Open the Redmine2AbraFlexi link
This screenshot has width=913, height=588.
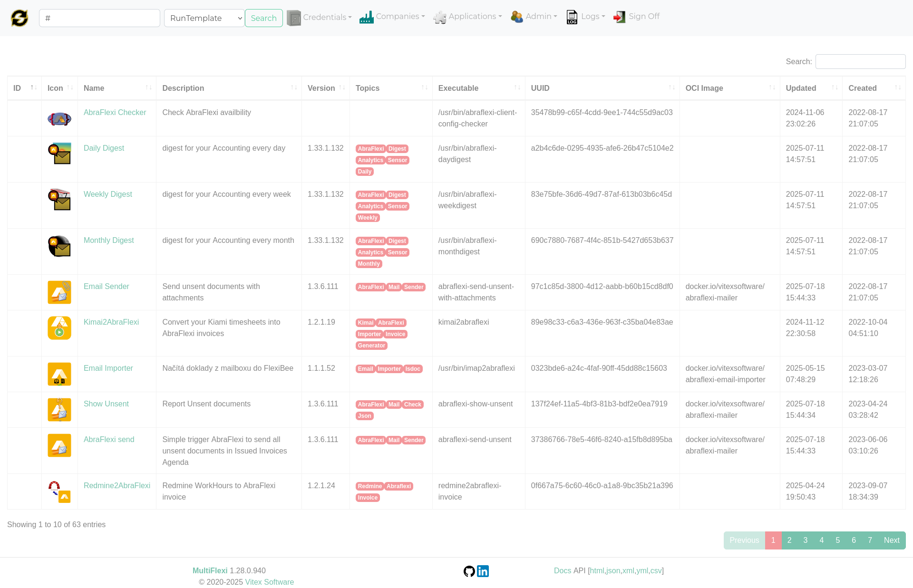[x=117, y=486]
